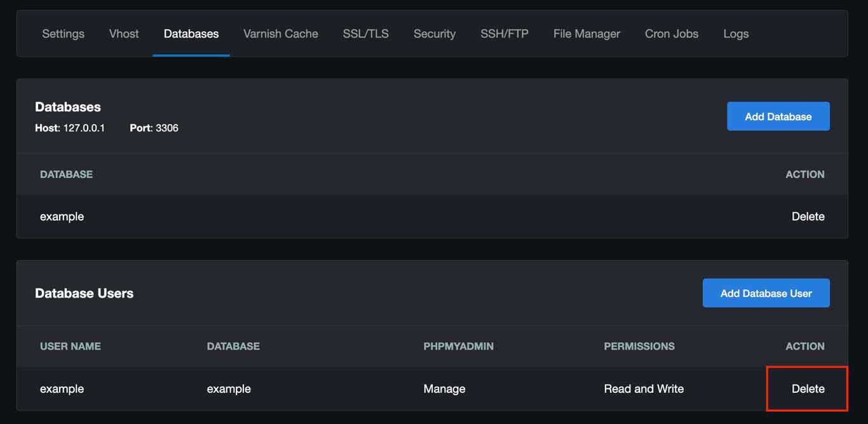Screen dimensions: 868x424
Task: Open the Varnish Cache tab
Action: point(280,34)
